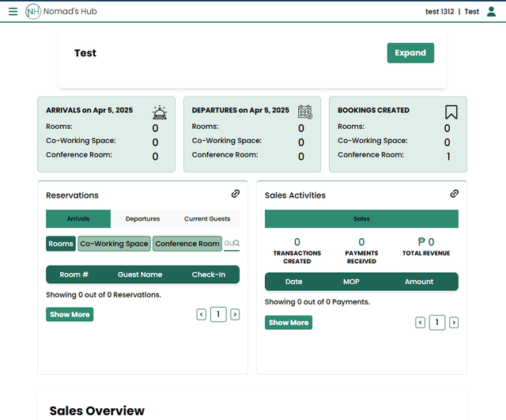
Task: Click Show More under Sales Activities
Action: [x=289, y=323]
